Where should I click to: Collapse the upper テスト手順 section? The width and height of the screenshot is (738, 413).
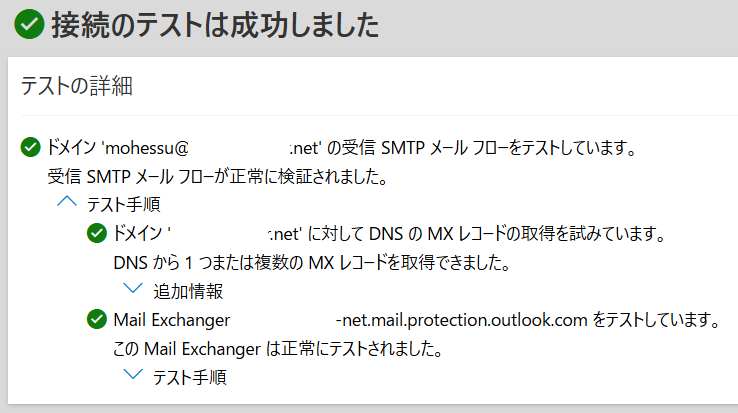coord(67,202)
